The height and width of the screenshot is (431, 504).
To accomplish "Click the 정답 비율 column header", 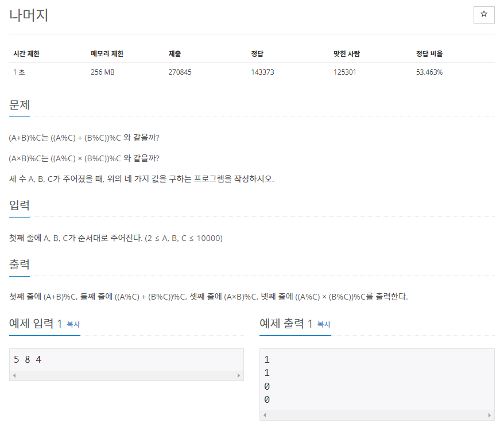I will pos(429,54).
